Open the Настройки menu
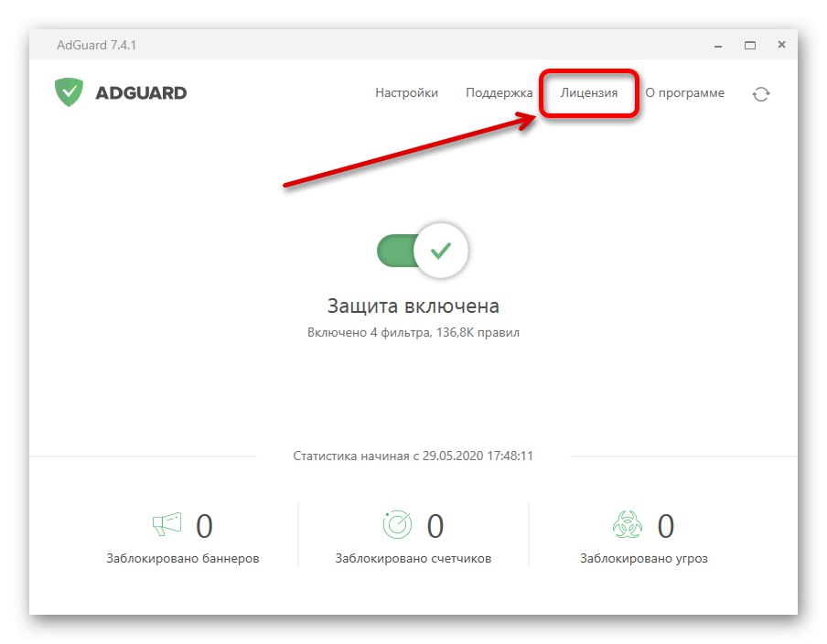The image size is (827, 644). [406, 92]
